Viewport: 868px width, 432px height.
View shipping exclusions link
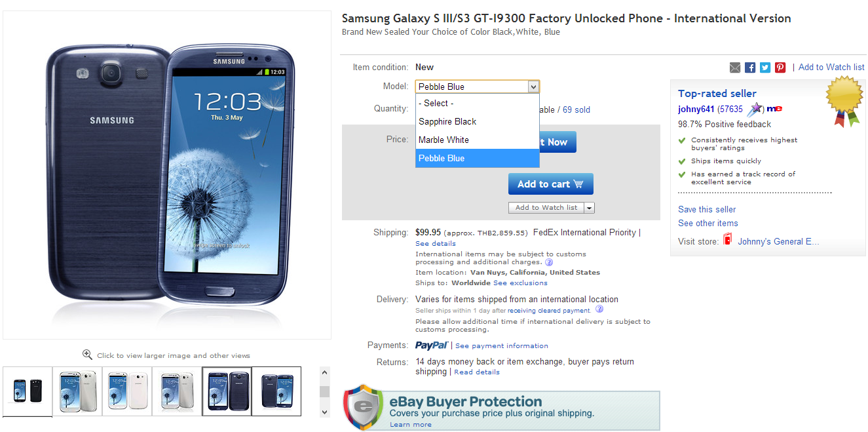[520, 283]
